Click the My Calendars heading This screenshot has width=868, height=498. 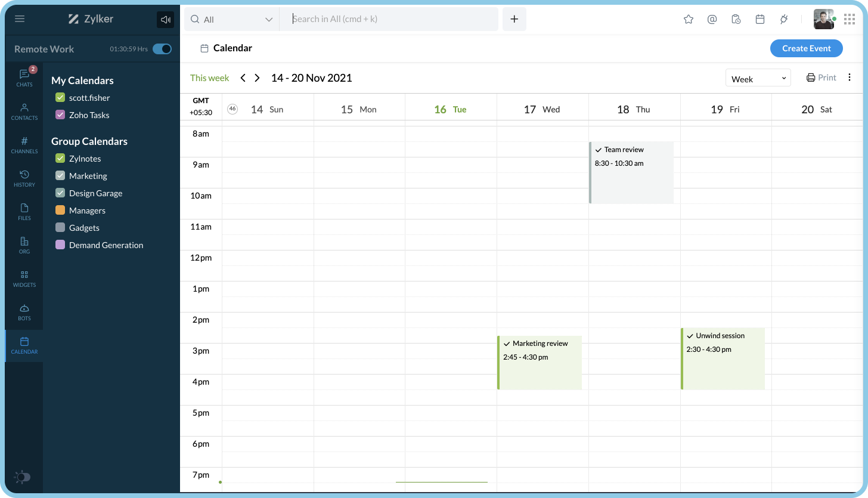point(82,81)
